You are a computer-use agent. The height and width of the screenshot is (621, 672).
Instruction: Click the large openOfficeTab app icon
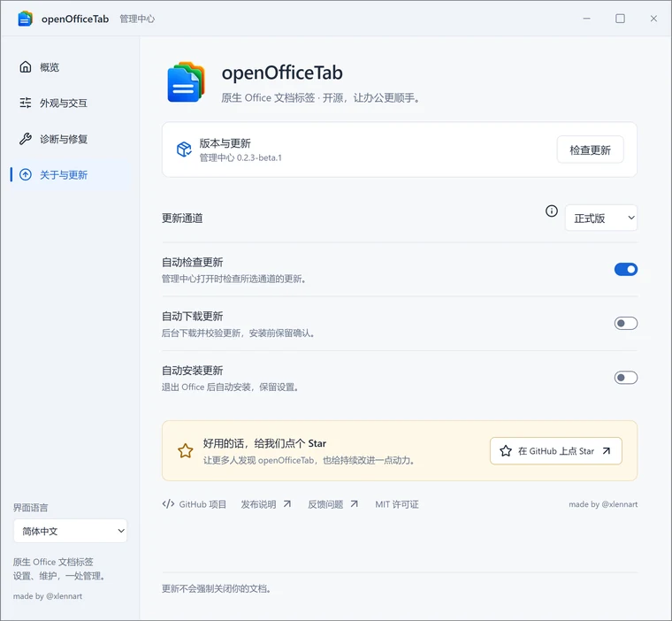point(186,82)
